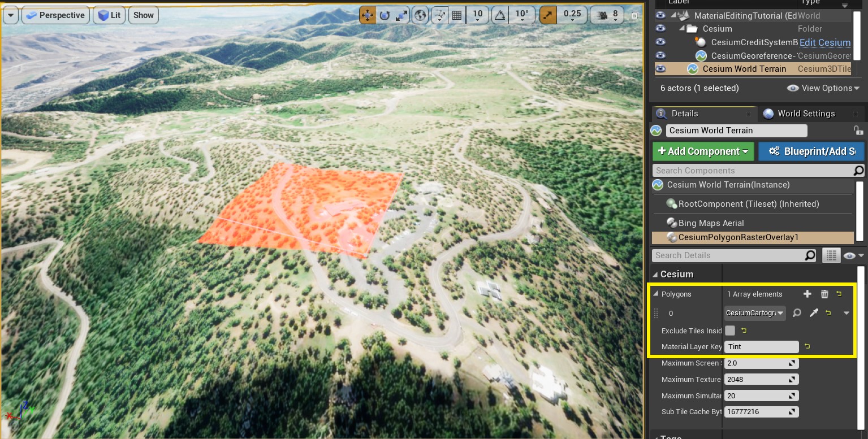Select the translate (move) gizmo tool
868x439 pixels.
pos(368,15)
